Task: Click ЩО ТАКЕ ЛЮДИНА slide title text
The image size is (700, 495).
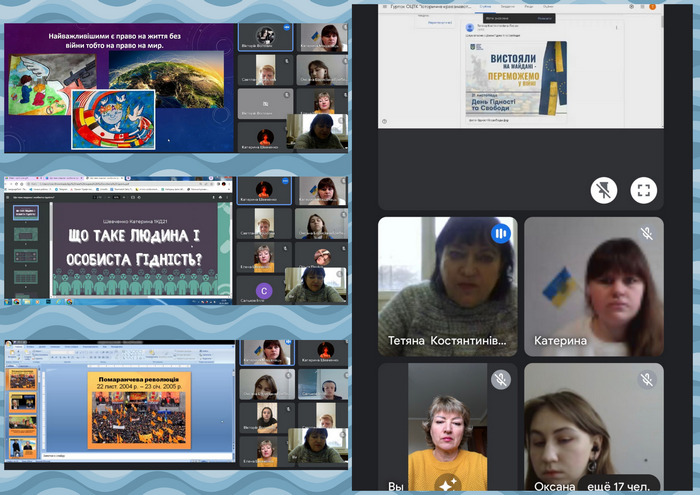Action: (x=134, y=247)
